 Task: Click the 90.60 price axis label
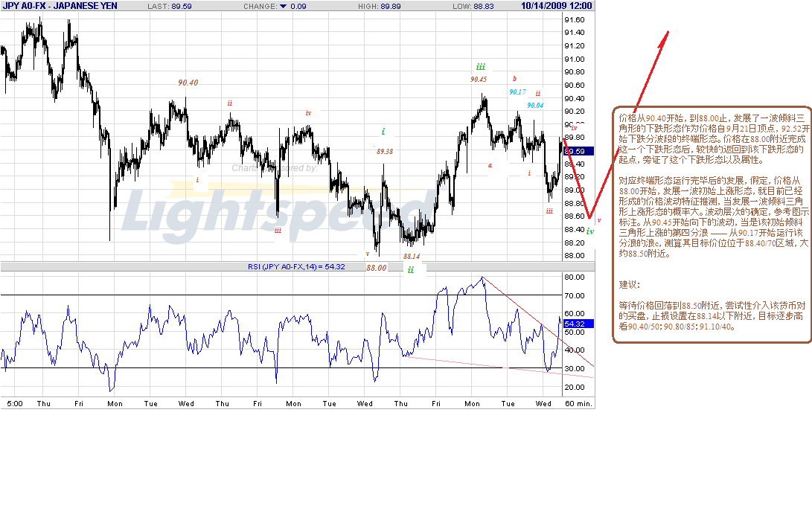point(575,86)
